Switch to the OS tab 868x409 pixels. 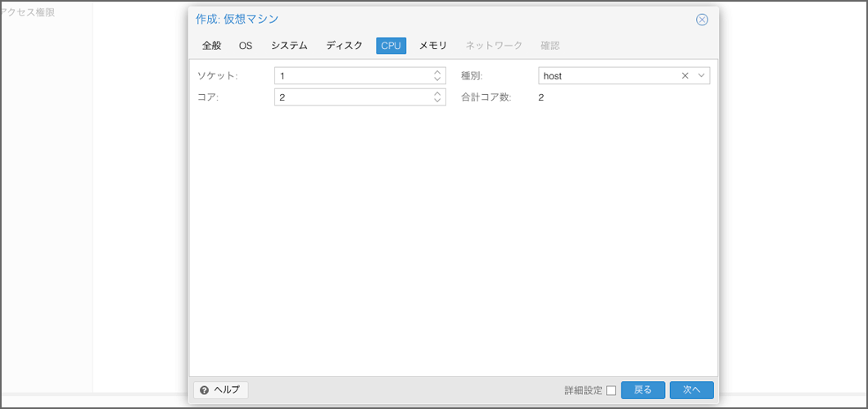pos(246,46)
